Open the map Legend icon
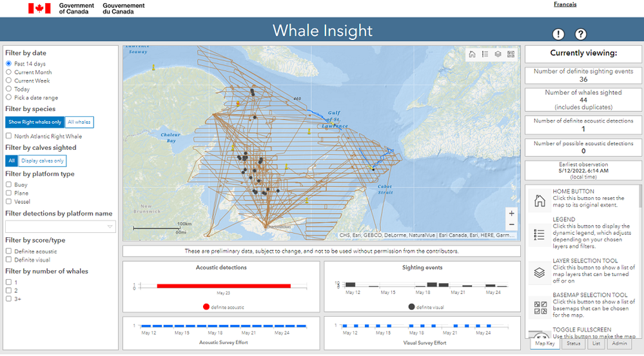The image size is (644, 356). pos(485,54)
